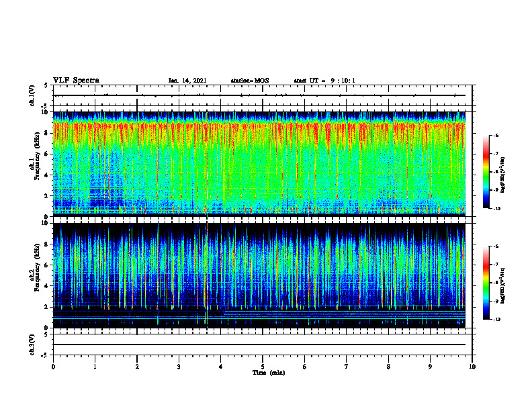532x411 pixels.
Task: Click the "ch.1(V)" waveform axis label
Action: tap(32, 95)
